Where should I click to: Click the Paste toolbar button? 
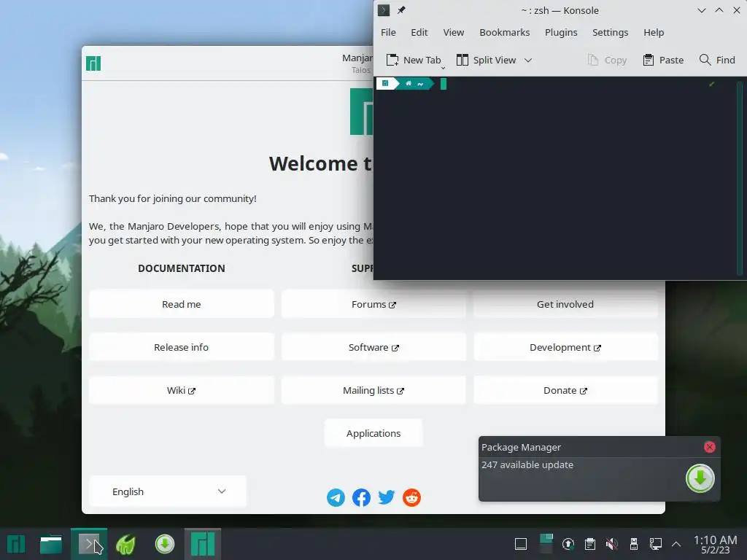[663, 60]
